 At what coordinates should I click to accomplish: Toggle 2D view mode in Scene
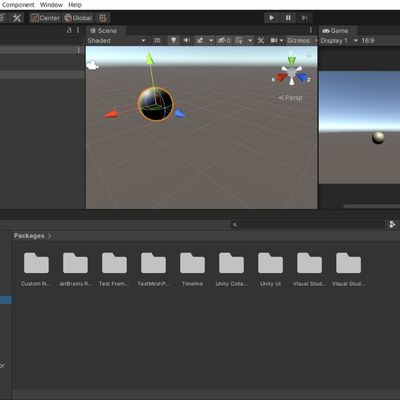tap(157, 41)
